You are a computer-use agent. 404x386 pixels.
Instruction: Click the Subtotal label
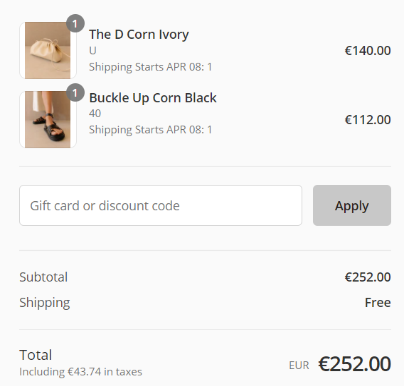click(43, 277)
